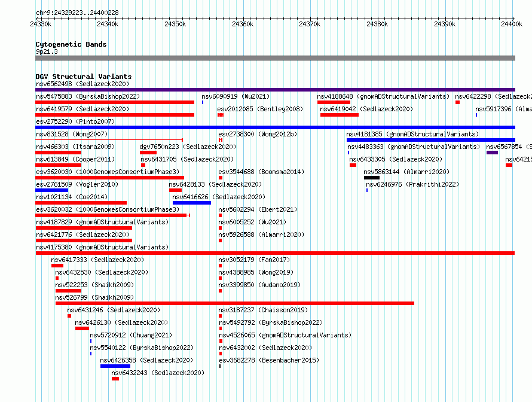Select esv2738300 (Wong2012b) label
This screenshot has height=402, width=532.
pos(258,134)
